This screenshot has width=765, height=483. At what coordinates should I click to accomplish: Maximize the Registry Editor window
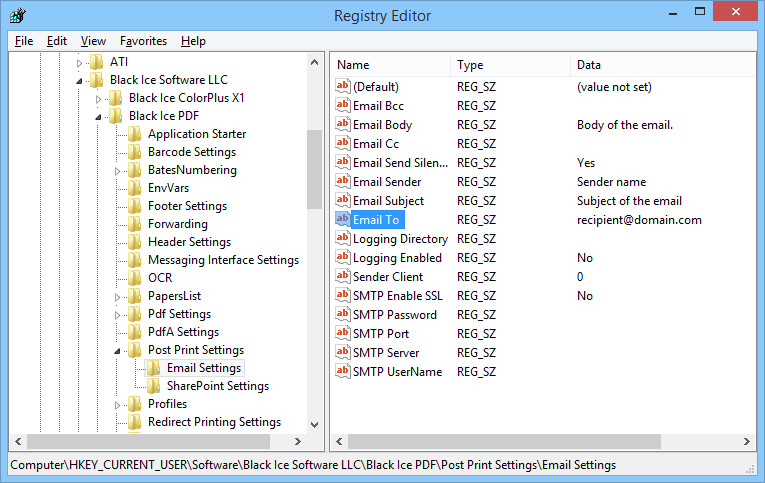point(700,12)
